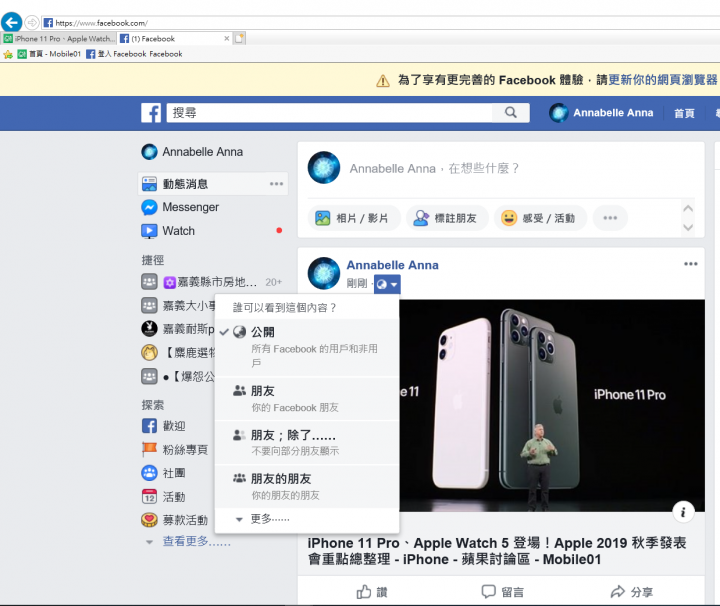720x606 pixels.
Task: Close the Facebook browser tab
Action: point(226,39)
